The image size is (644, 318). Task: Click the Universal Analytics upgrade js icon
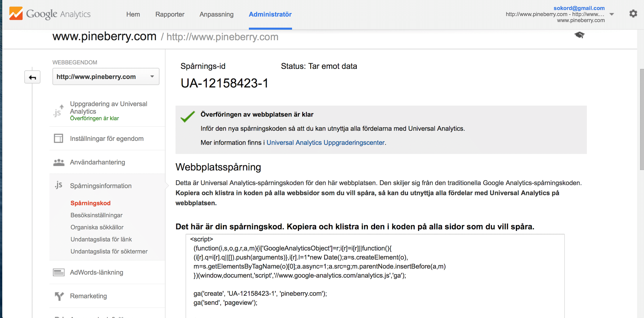[58, 111]
